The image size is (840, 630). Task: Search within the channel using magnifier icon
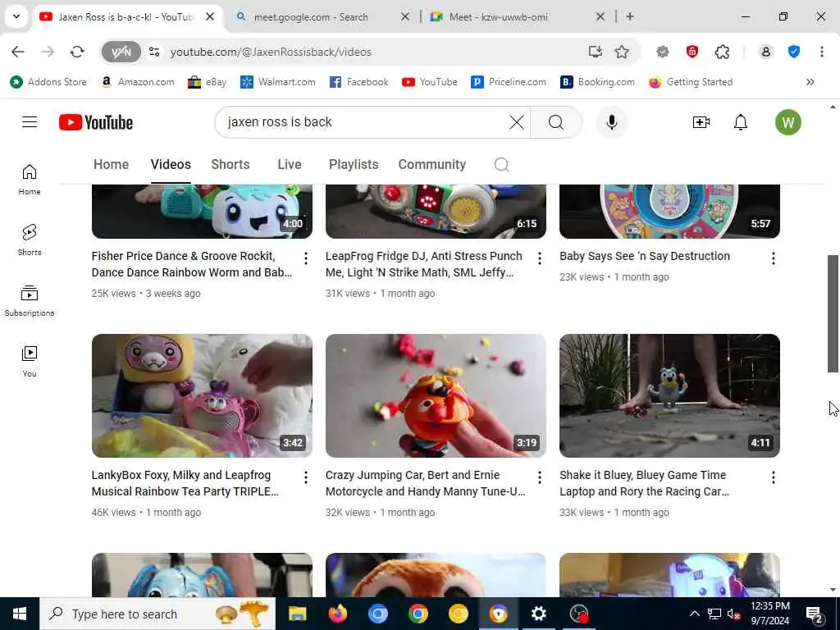[501, 164]
